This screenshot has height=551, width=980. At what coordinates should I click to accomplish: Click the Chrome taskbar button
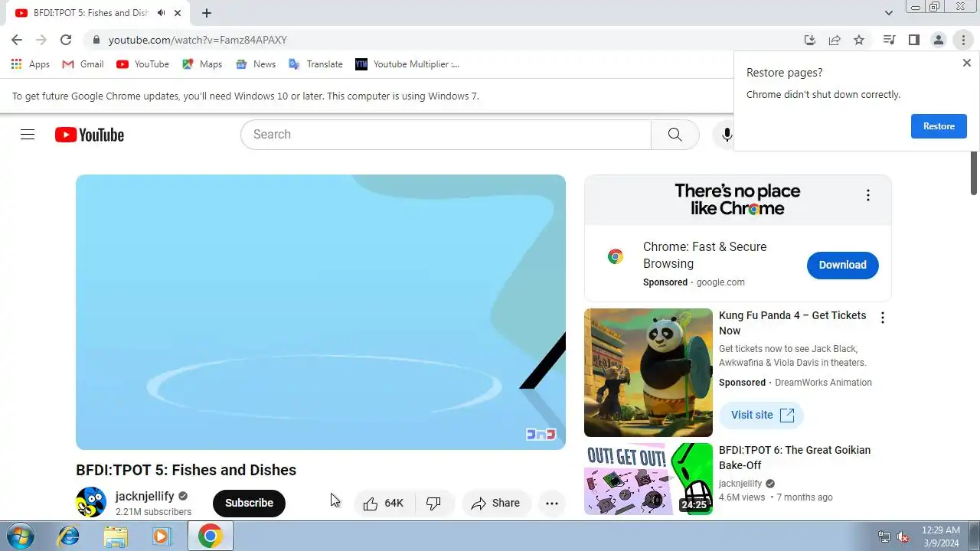[x=210, y=536]
